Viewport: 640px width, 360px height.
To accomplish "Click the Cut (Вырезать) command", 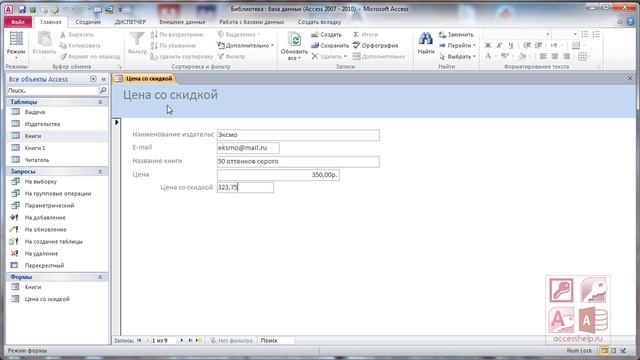I will (x=77, y=35).
